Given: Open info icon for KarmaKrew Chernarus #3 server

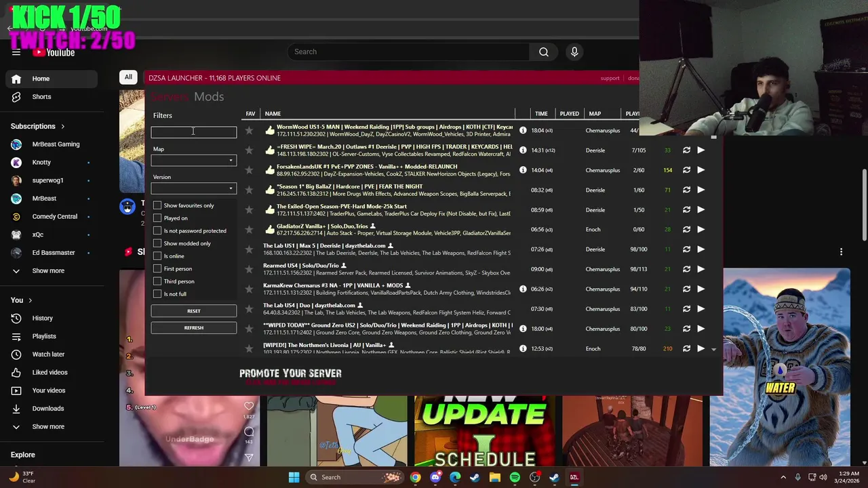Looking at the screenshot, I should [x=523, y=289].
